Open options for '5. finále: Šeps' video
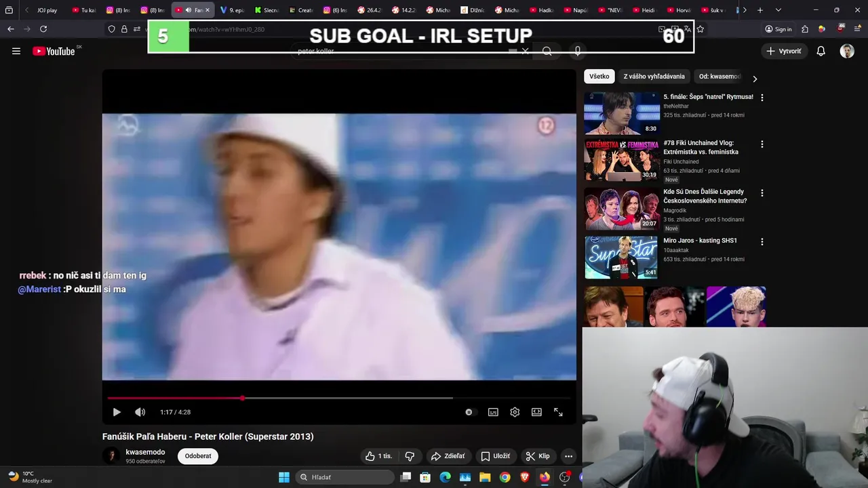 pyautogui.click(x=762, y=98)
